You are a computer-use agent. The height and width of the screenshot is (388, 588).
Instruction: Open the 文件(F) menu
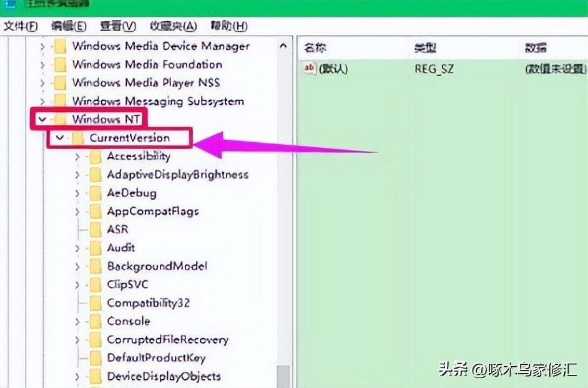point(19,26)
